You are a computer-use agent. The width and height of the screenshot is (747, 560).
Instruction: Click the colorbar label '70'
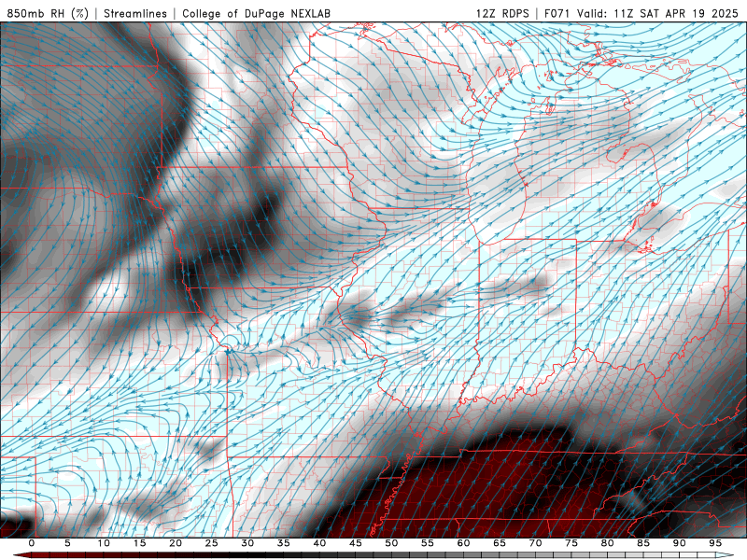click(535, 543)
